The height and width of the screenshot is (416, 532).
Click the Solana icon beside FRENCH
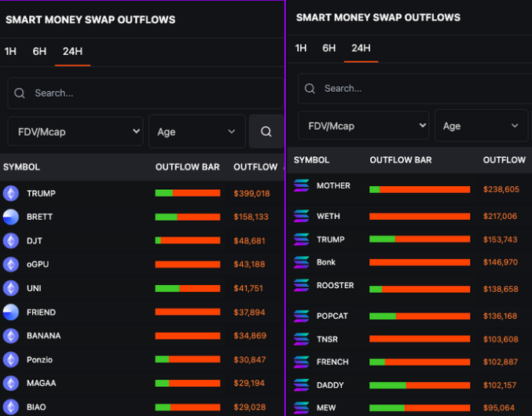pyautogui.click(x=301, y=362)
